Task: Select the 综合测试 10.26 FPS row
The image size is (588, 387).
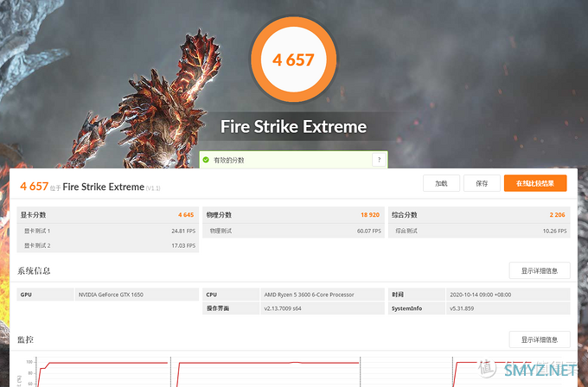Action: [479, 231]
